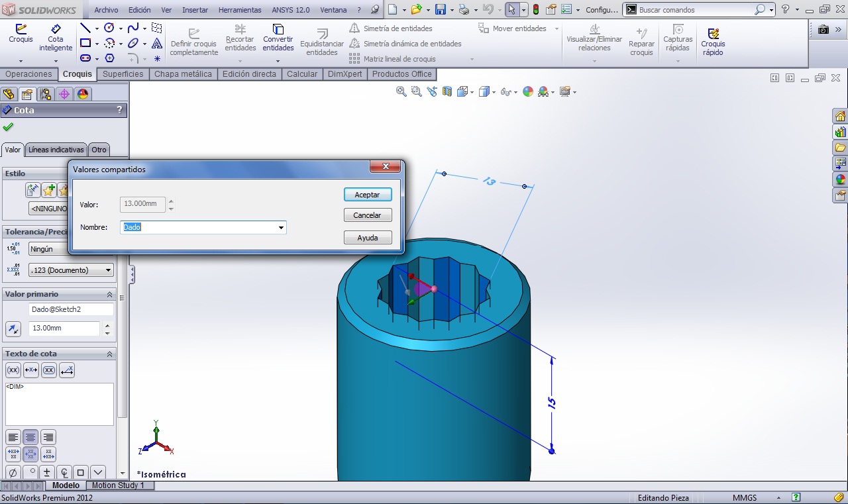Open PropertyManager tab icon

click(x=26, y=94)
